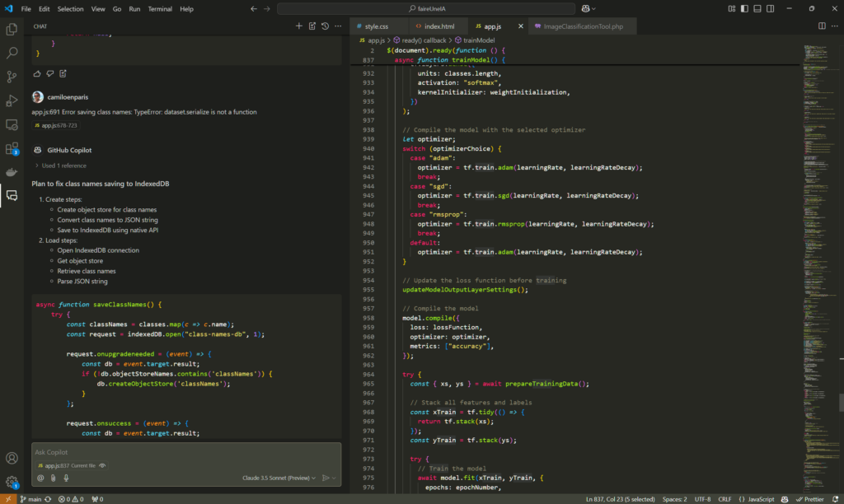The image size is (844, 504).
Task: Open chat in editor icon
Action: coord(312,26)
